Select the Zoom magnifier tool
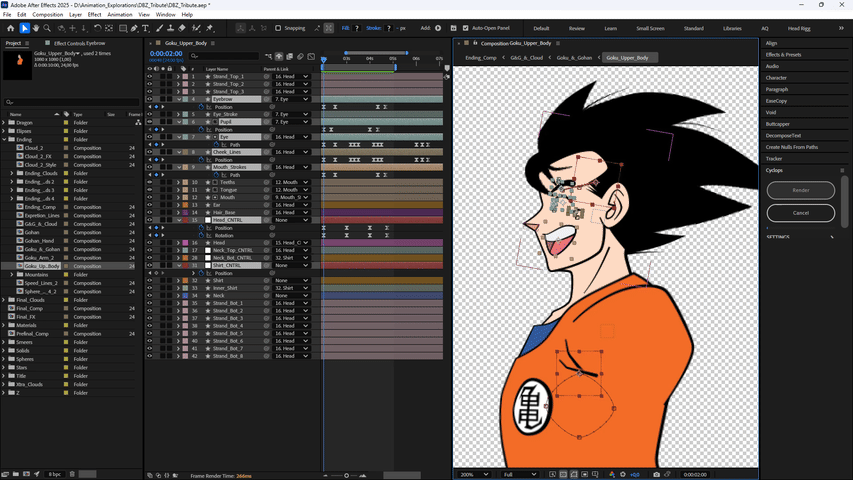 pyautogui.click(x=47, y=28)
